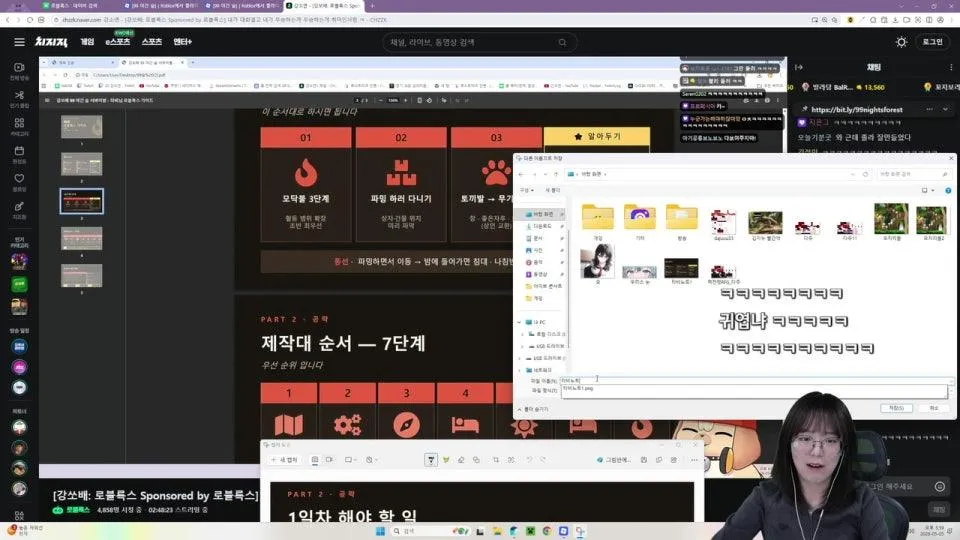Click the 저장 save button

tap(896, 408)
